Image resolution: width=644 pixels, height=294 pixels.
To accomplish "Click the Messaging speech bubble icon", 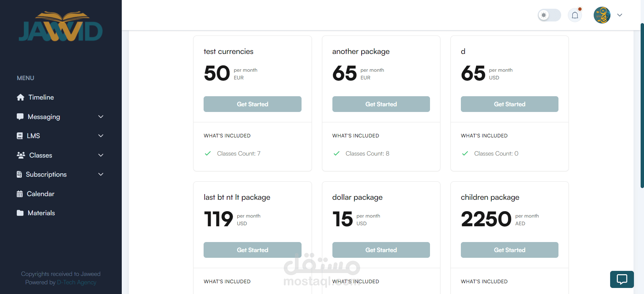I will point(20,117).
